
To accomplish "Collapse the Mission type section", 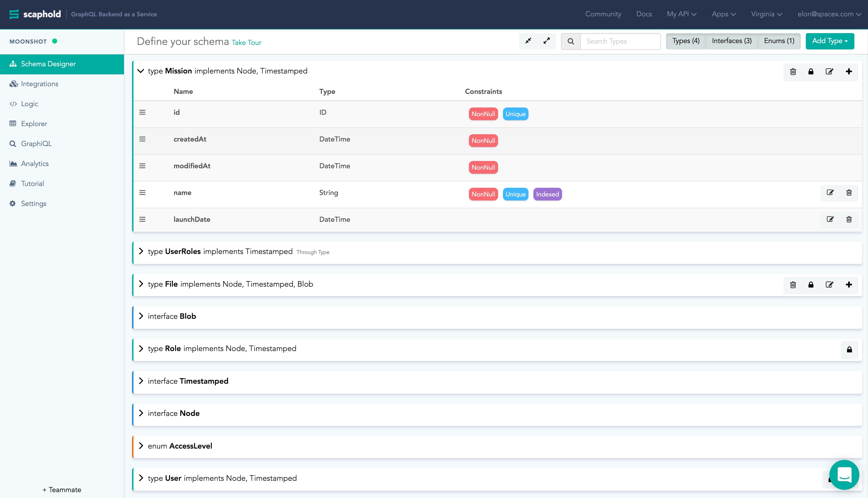I will pyautogui.click(x=140, y=71).
